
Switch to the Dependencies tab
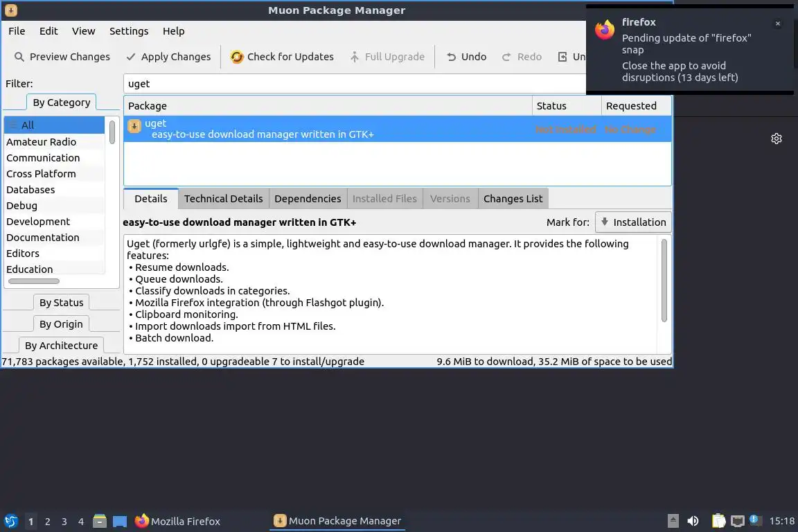coord(308,199)
